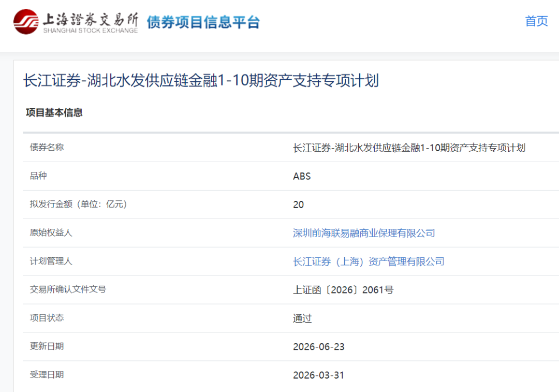Select the 通过 status value

click(302, 318)
